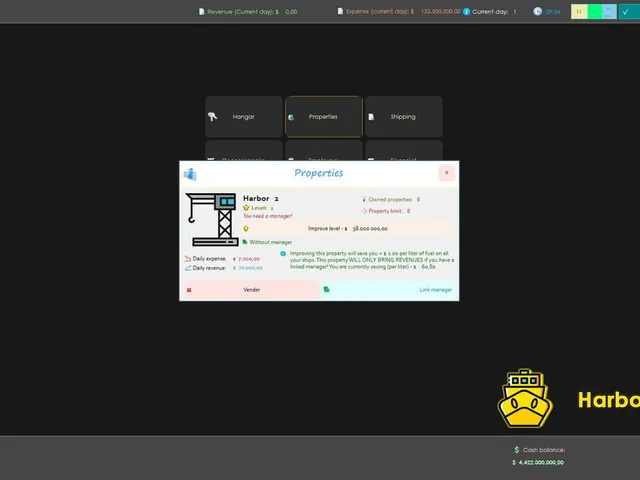Image resolution: width=640 pixels, height=480 pixels.
Task: Click the light blue fast-forward speed button
Action: [609, 11]
